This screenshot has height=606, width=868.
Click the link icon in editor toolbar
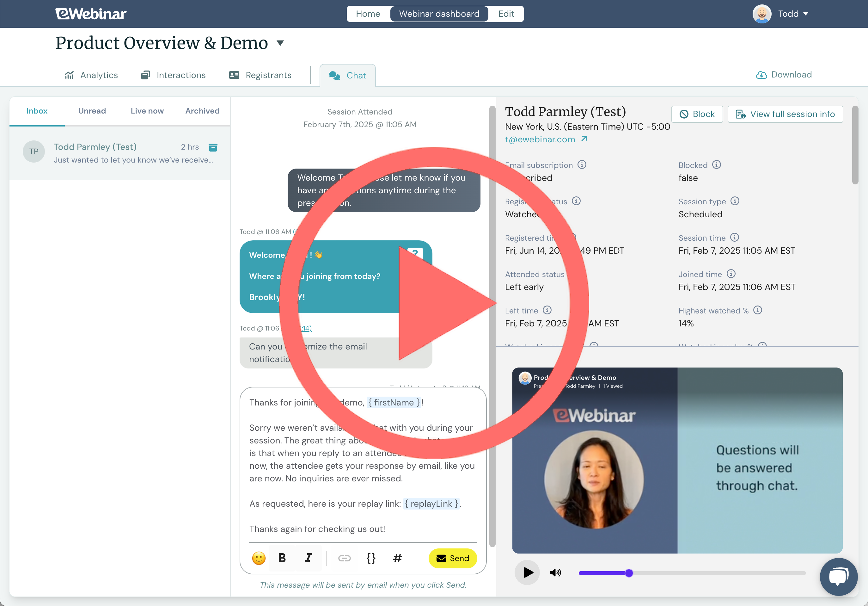(344, 558)
